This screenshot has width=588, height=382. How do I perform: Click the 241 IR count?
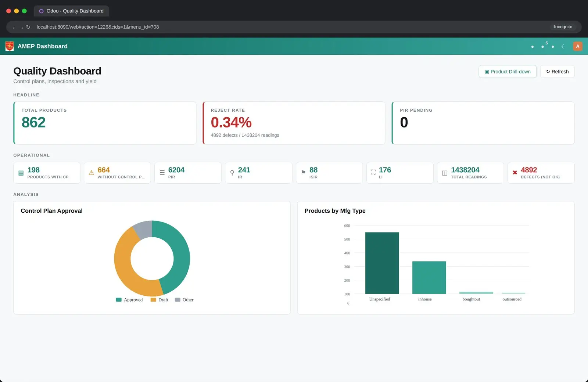pos(244,170)
